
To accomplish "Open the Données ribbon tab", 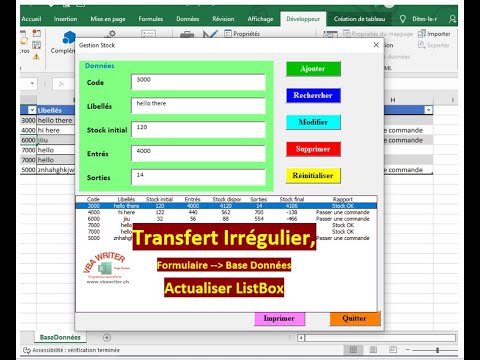I will pos(188,19).
